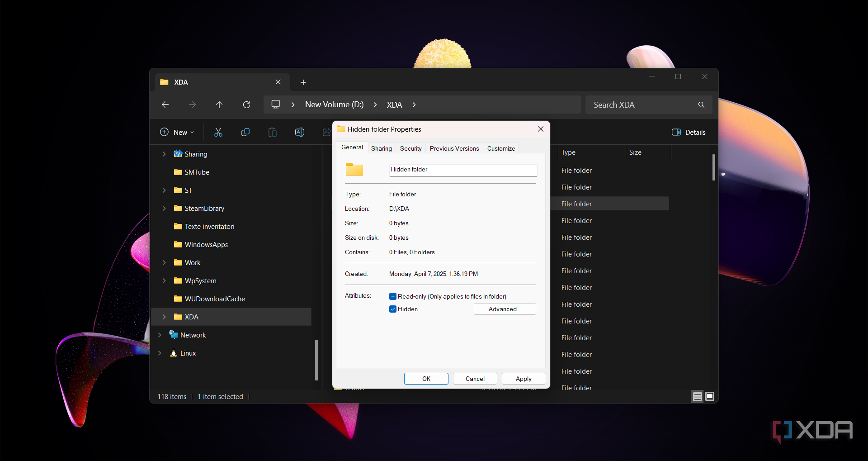Switch to the Sharing tab
Screen dimensions: 868x461
382,148
